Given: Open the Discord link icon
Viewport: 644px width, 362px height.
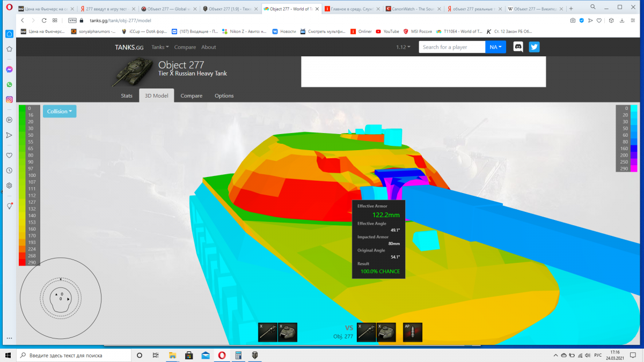Looking at the screenshot, I should click(x=518, y=47).
